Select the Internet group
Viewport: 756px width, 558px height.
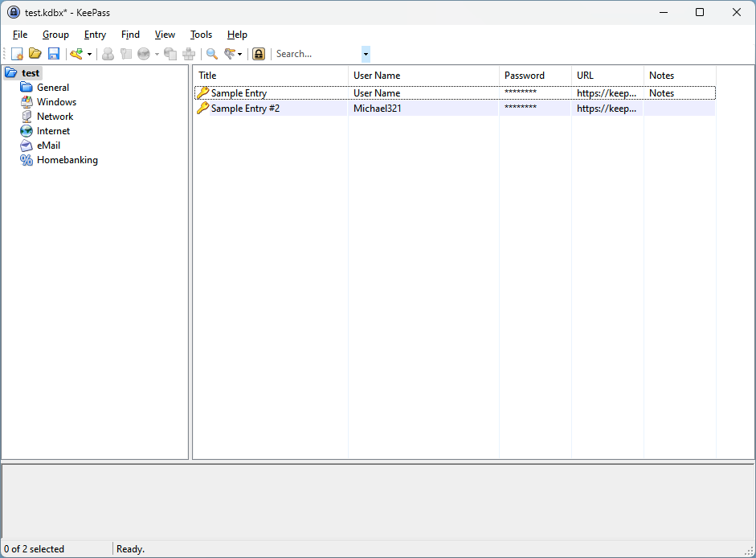coord(53,131)
